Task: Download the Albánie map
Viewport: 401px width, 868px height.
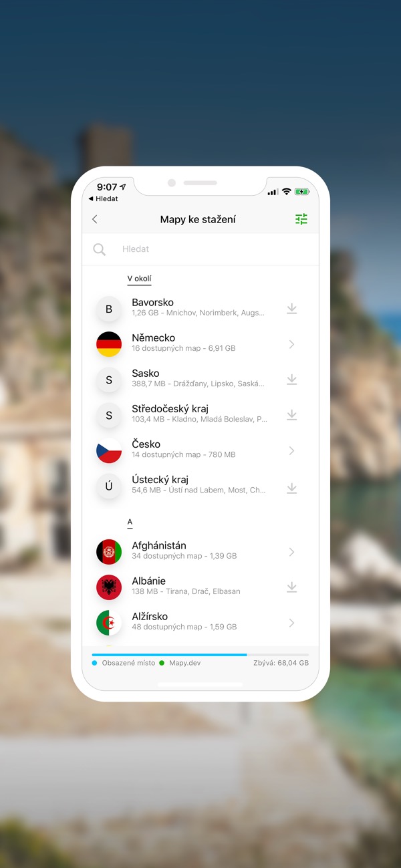Action: (291, 587)
